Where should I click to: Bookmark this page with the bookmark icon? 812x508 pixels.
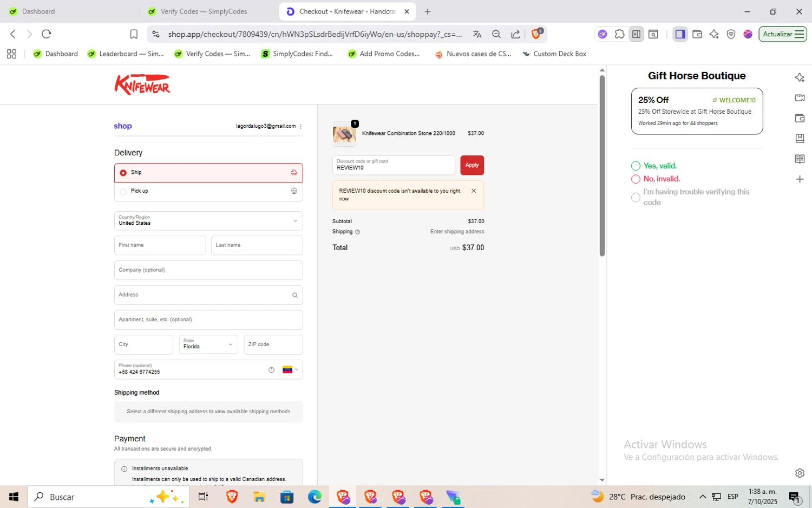coord(134,34)
